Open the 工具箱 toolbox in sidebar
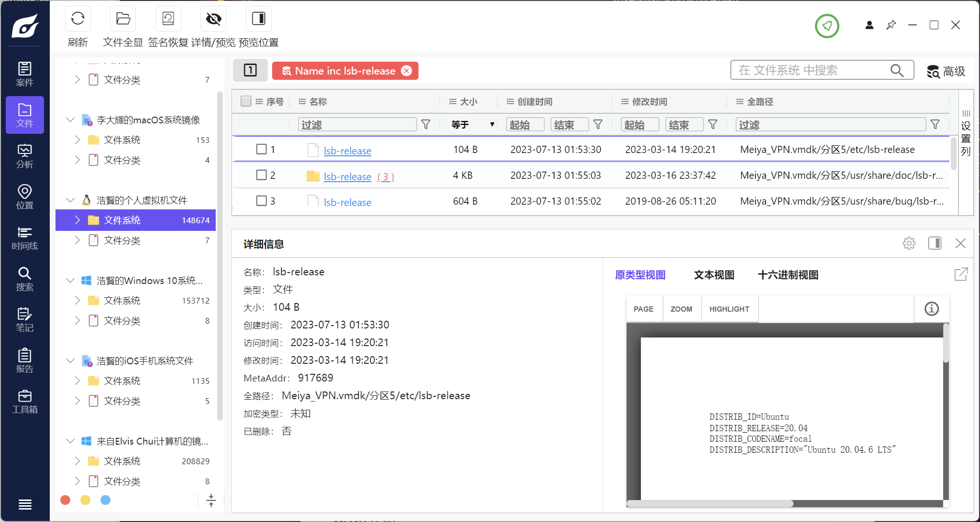Viewport: 980px width, 522px height. [x=24, y=402]
